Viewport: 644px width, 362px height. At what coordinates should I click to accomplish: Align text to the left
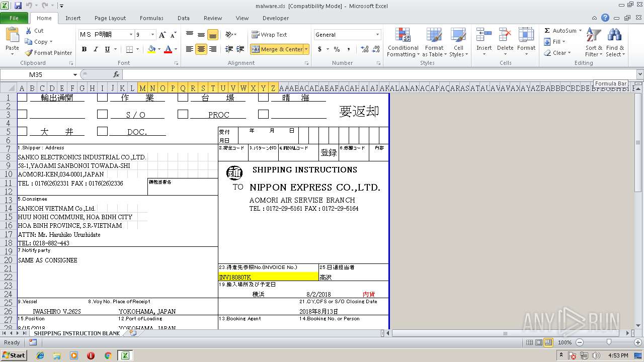190,49
